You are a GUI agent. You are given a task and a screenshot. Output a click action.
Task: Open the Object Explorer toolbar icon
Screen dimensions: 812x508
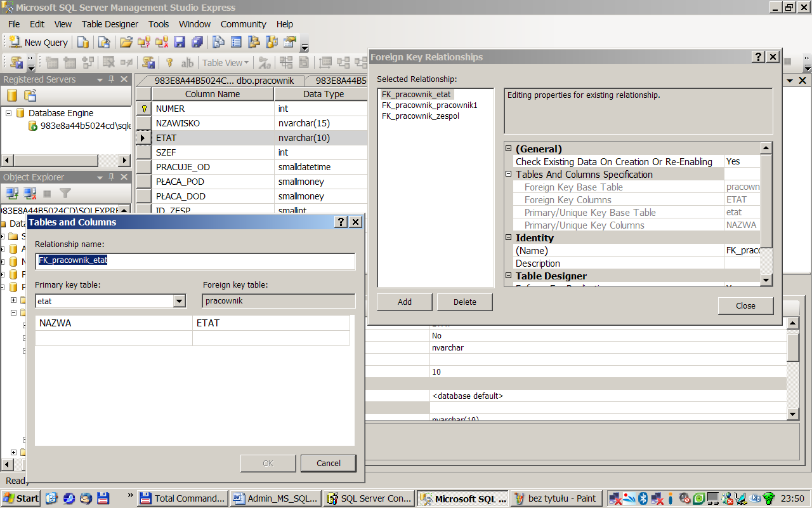point(254,43)
